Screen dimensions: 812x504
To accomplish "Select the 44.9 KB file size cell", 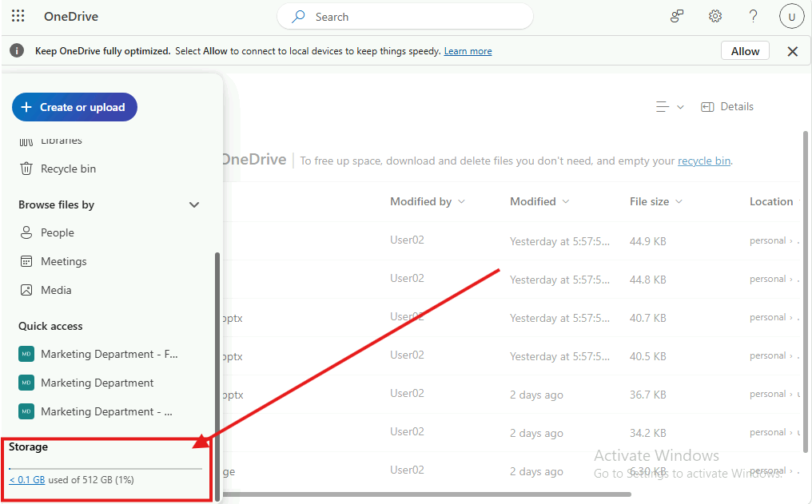I will [648, 241].
